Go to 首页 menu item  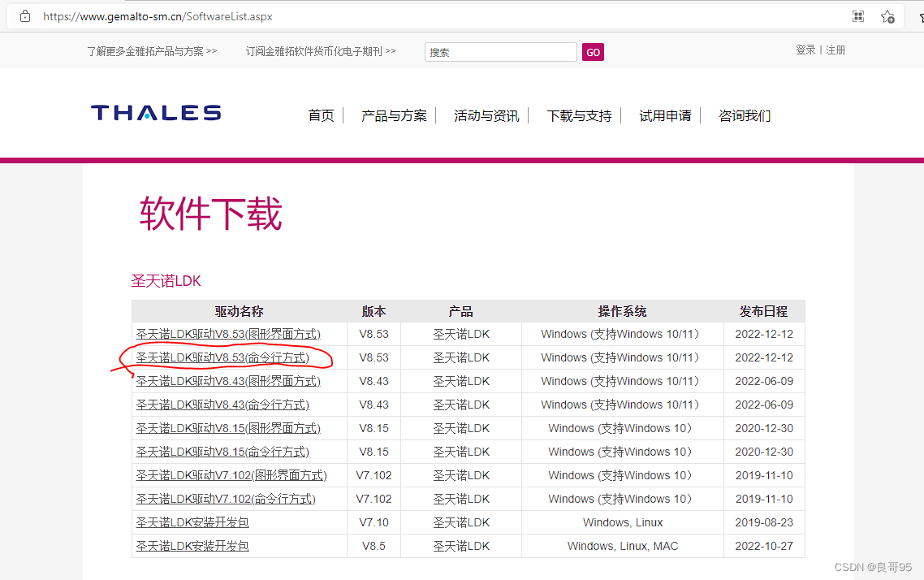[x=322, y=115]
